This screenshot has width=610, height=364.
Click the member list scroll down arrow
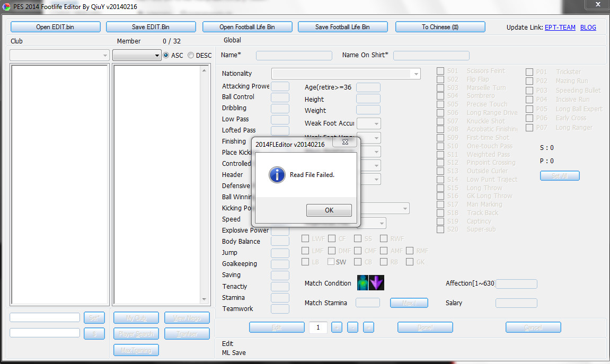coord(204,299)
